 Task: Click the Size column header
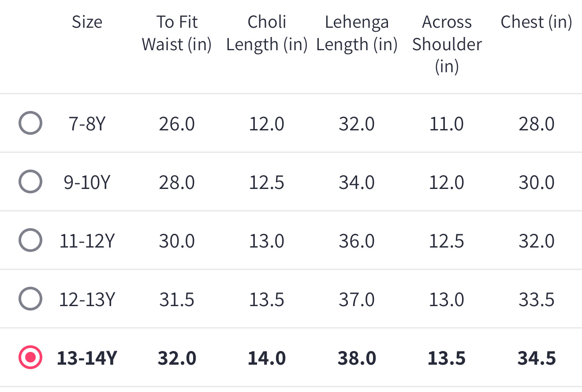tap(87, 22)
